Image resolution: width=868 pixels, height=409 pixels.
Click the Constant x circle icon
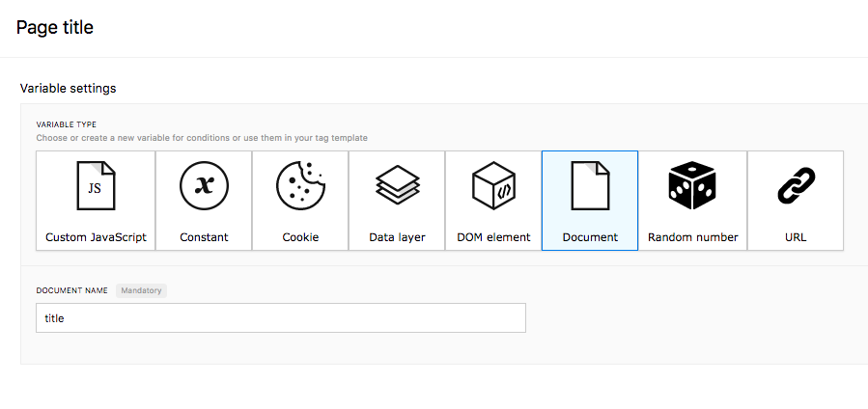click(205, 186)
